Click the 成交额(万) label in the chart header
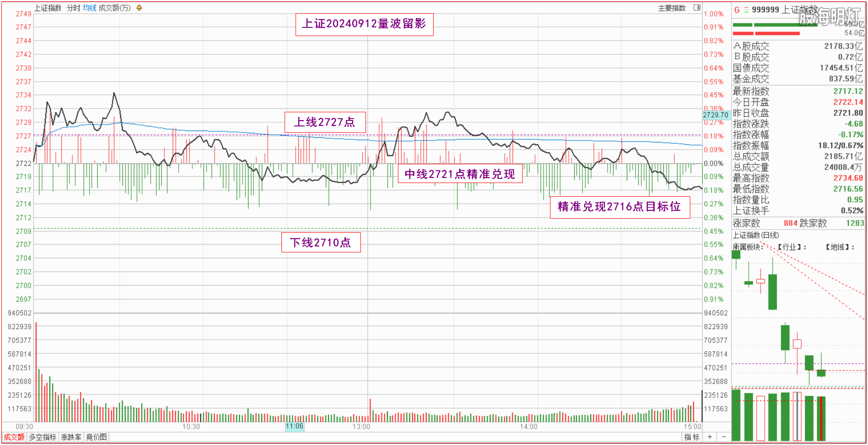 [115, 8]
